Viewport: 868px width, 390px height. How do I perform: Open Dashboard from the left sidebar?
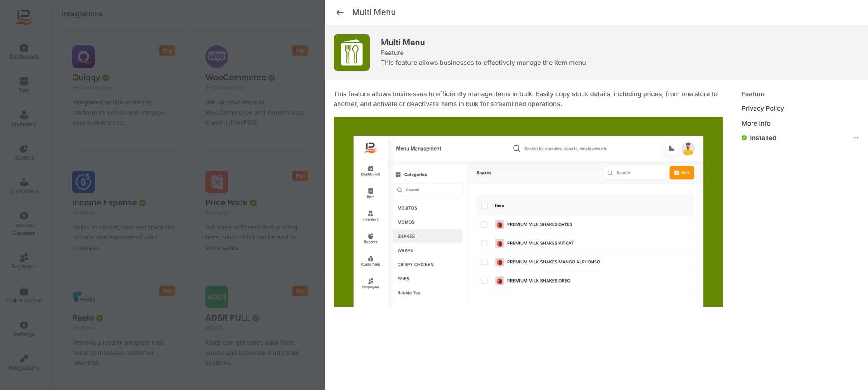(24, 52)
